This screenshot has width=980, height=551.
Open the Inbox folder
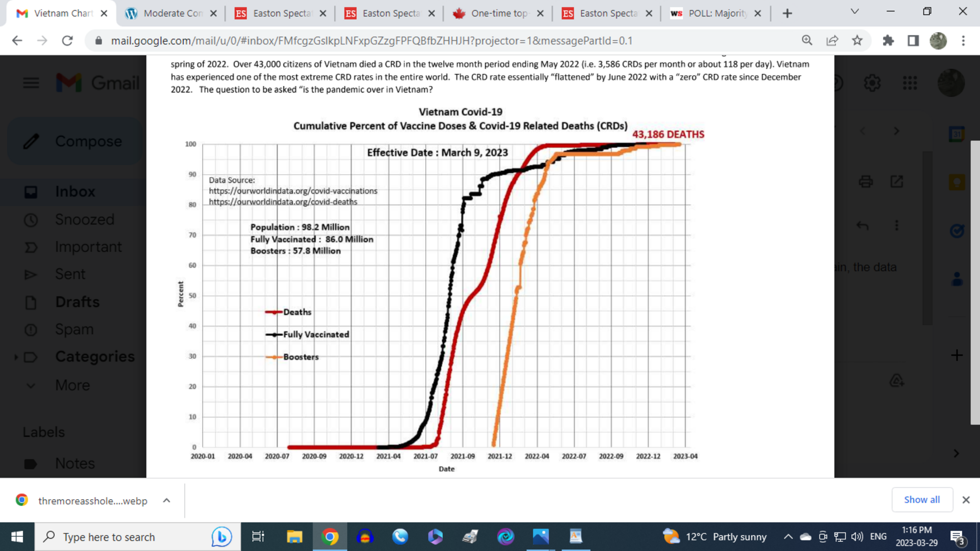[x=75, y=191]
